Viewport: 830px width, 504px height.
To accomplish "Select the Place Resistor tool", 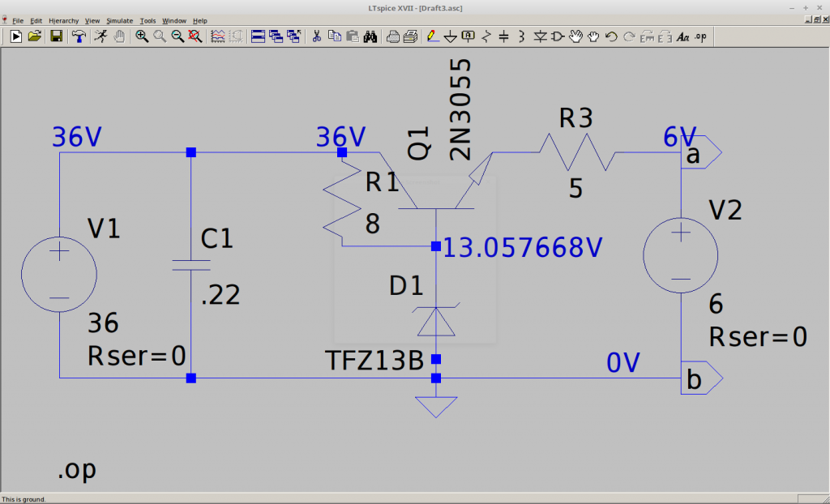I will 486,36.
